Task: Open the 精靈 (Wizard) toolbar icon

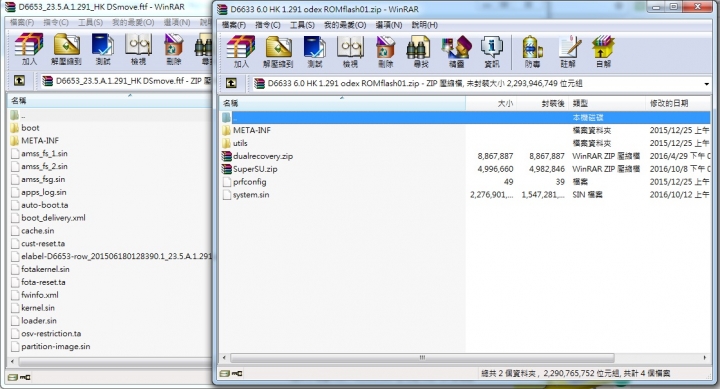Action: pos(456,51)
